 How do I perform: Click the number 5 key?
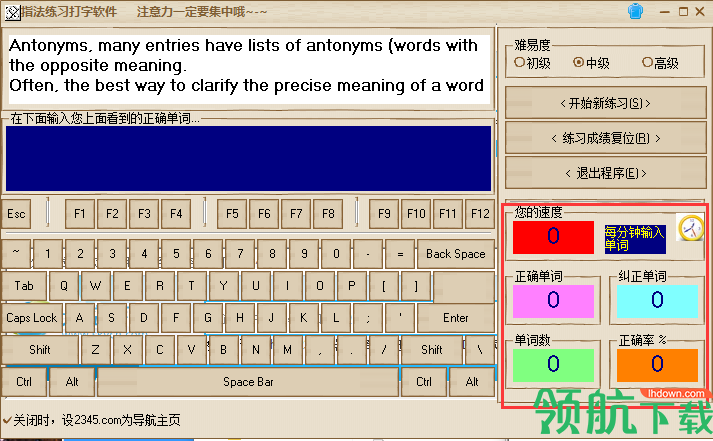pos(176,254)
